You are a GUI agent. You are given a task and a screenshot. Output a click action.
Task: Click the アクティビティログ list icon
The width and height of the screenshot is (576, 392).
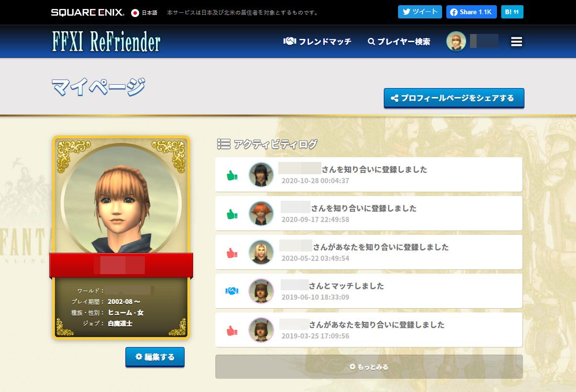(223, 144)
